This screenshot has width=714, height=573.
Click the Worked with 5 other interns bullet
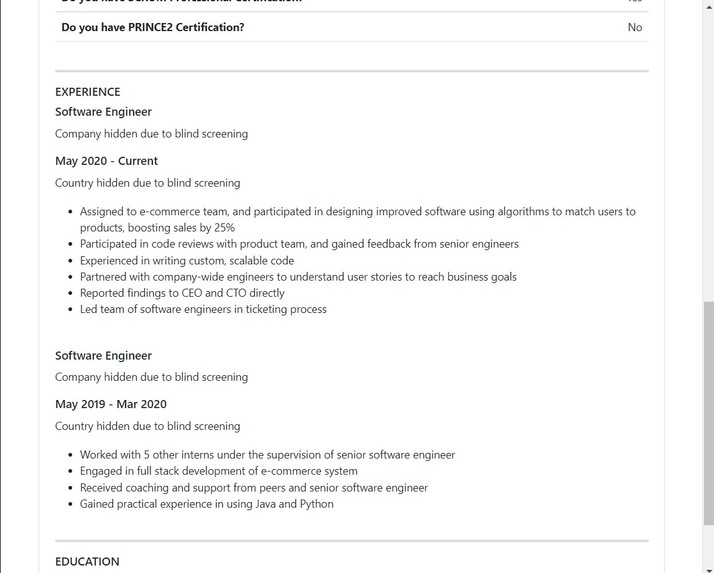point(267,455)
